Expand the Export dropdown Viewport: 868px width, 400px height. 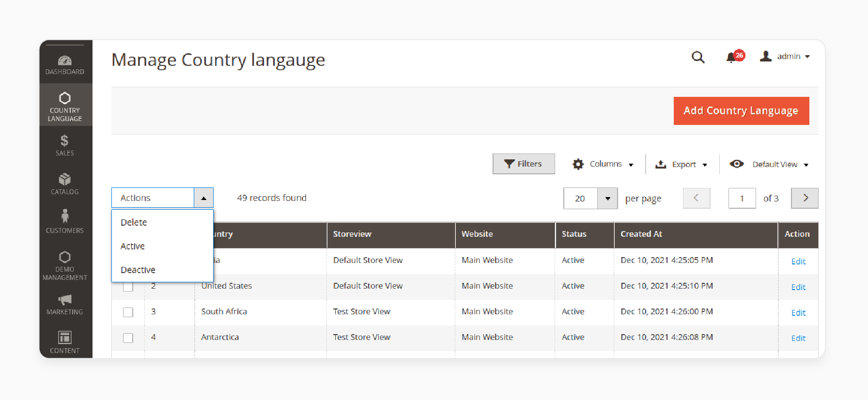pos(705,165)
